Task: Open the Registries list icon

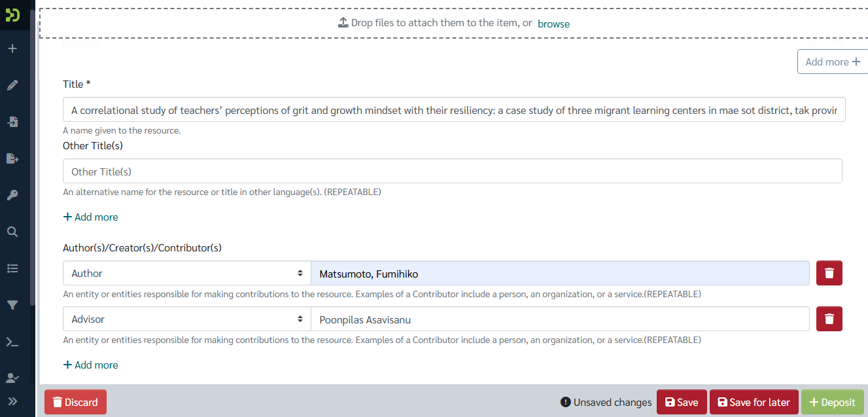Action: (12, 268)
